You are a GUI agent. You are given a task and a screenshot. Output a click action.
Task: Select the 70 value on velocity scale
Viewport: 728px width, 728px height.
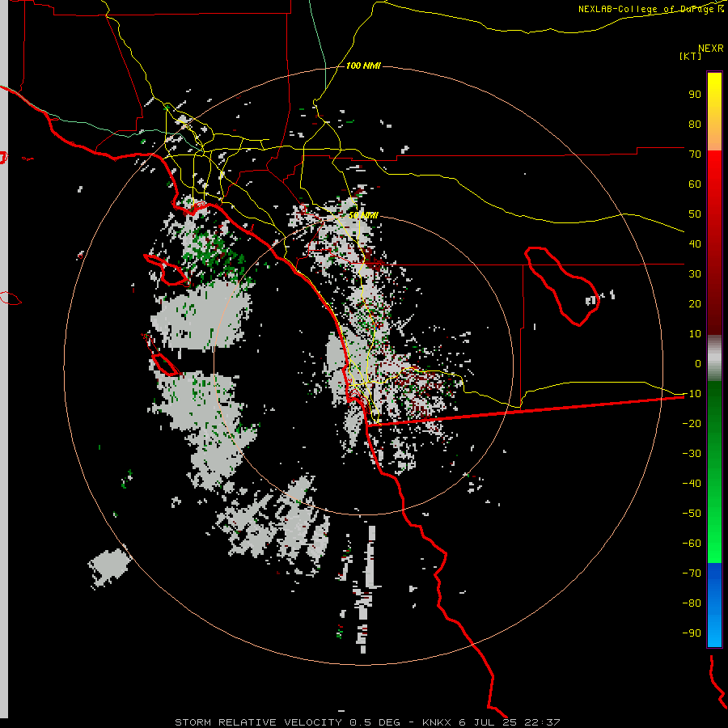(x=695, y=154)
